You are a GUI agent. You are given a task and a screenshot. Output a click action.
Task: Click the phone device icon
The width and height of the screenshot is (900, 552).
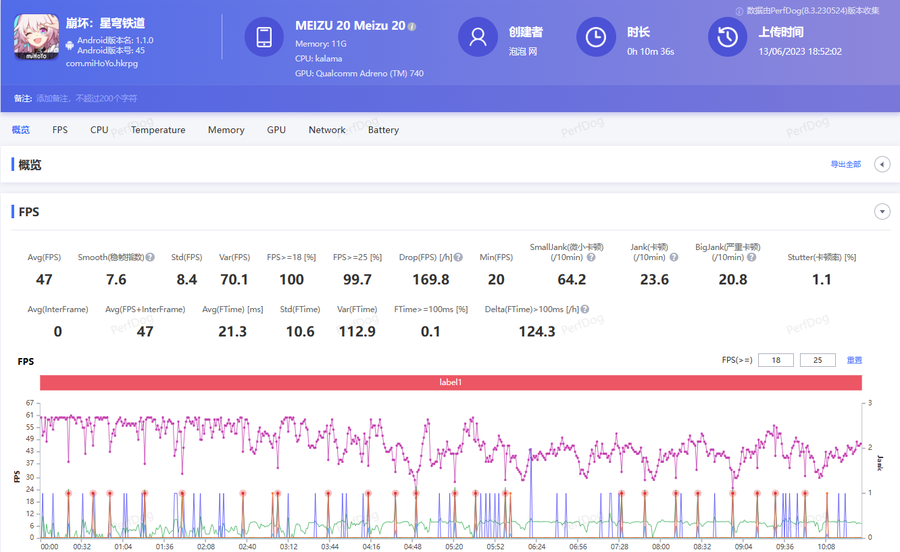point(264,37)
